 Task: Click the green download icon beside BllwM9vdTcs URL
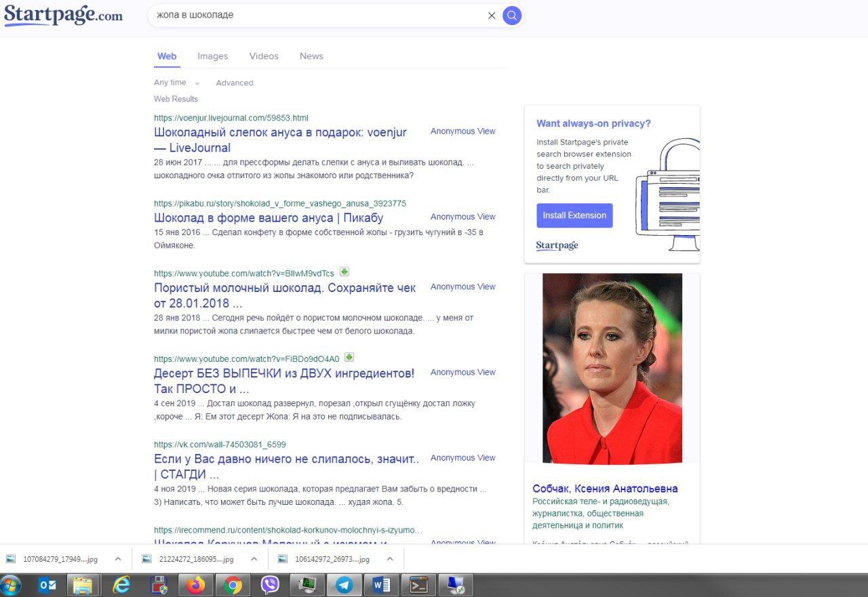point(344,272)
